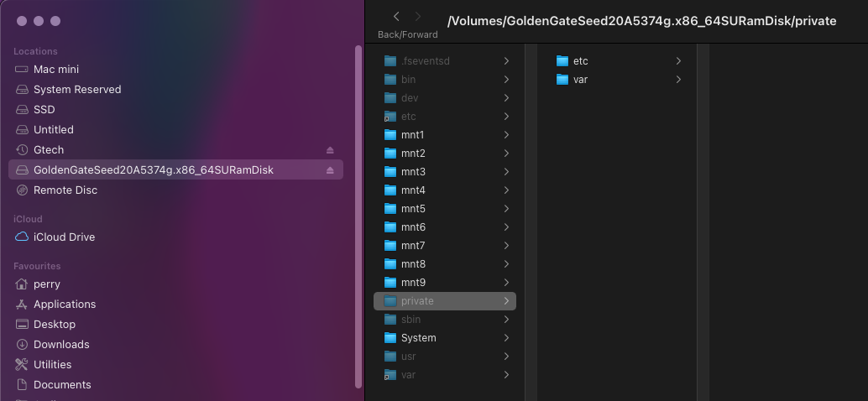Expand chevron next to mnt9
Viewport: 868px width, 401px height.
tap(506, 283)
